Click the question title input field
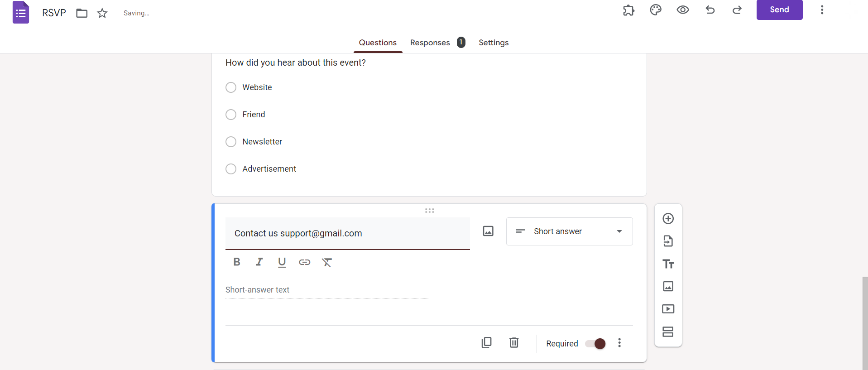Screen dimensions: 868x370 point(347,233)
